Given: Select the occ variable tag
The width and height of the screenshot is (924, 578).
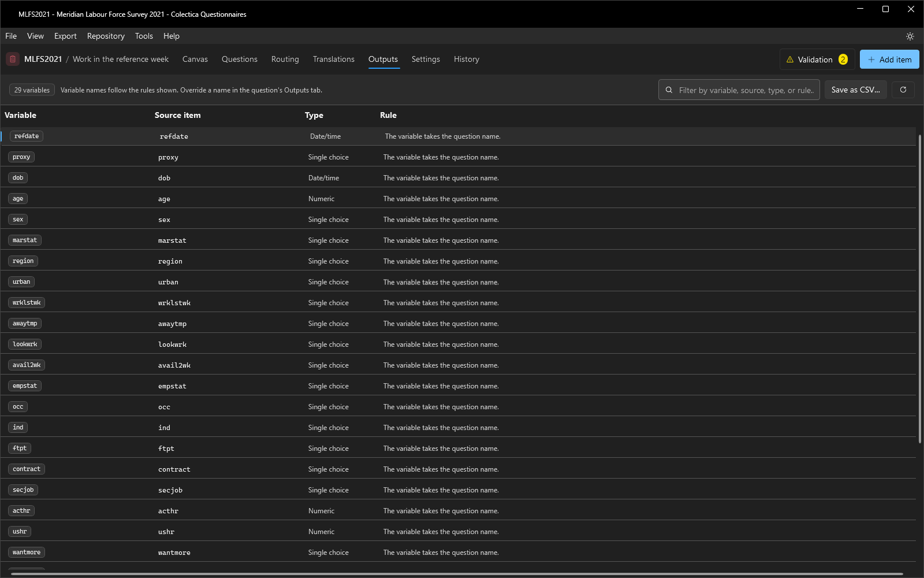Looking at the screenshot, I should [x=18, y=407].
